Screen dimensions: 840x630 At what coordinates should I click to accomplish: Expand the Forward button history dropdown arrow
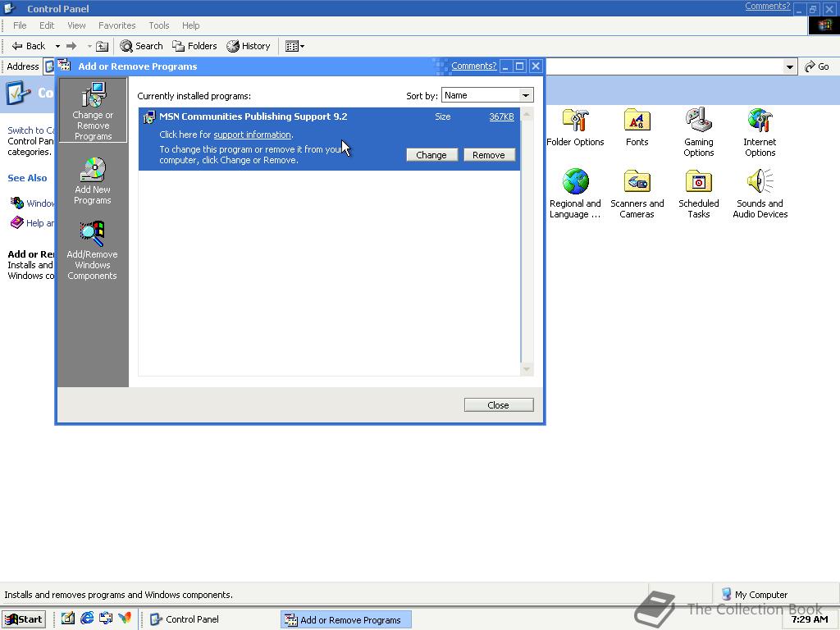[x=89, y=46]
